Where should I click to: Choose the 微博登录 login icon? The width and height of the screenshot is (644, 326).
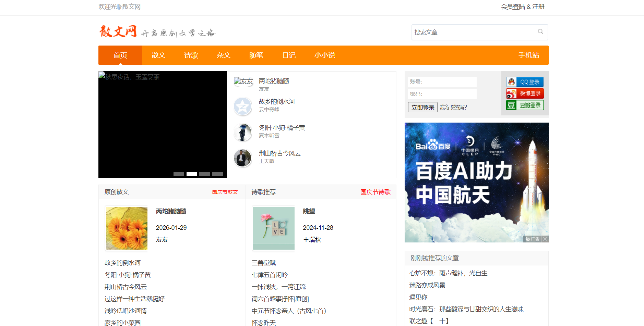(x=525, y=93)
